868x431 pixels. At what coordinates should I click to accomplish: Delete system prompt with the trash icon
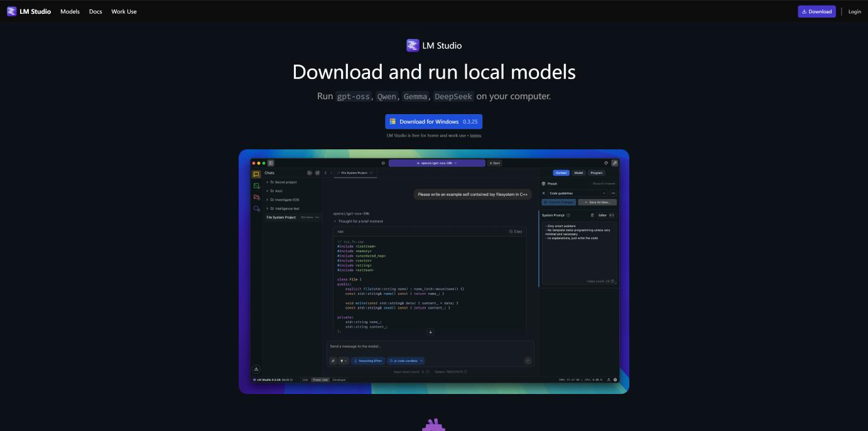click(592, 215)
